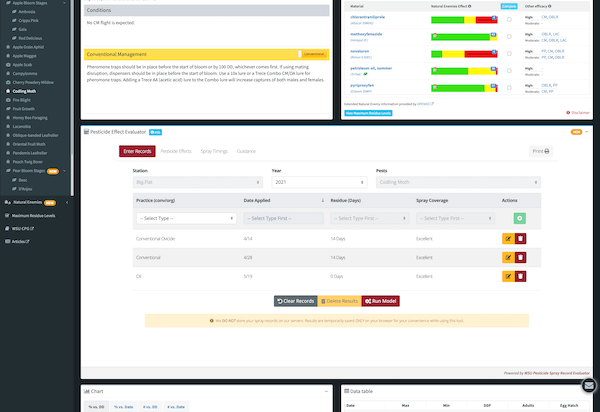600x412 pixels.
Task: Switch to the Spray Timings tab
Action: pos(216,151)
